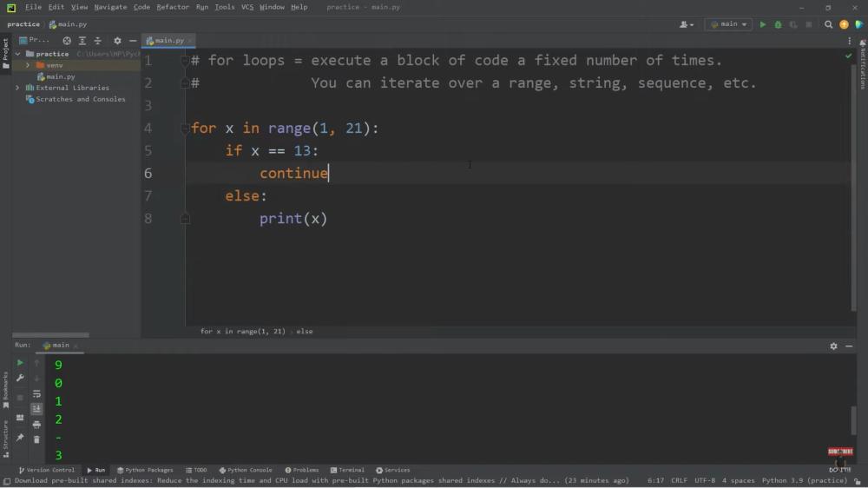Image resolution: width=868 pixels, height=488 pixels.
Task: Open the UTF-8 encoding selector
Action: click(705, 481)
